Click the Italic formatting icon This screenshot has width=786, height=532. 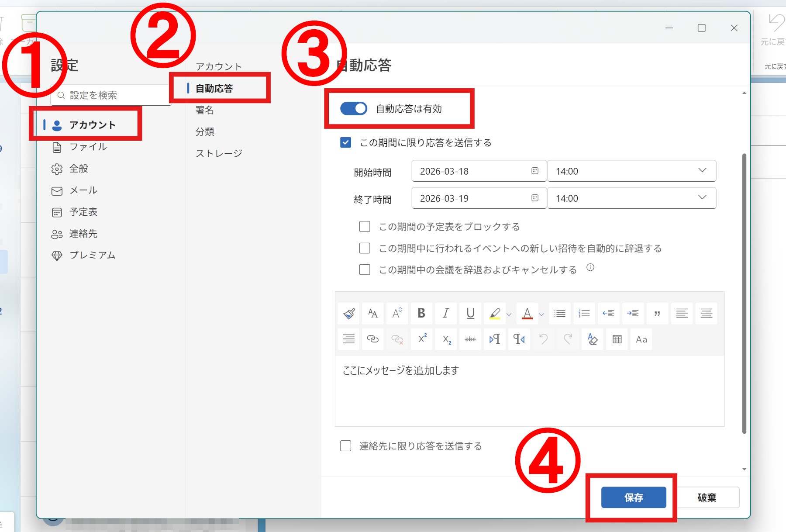tap(445, 313)
